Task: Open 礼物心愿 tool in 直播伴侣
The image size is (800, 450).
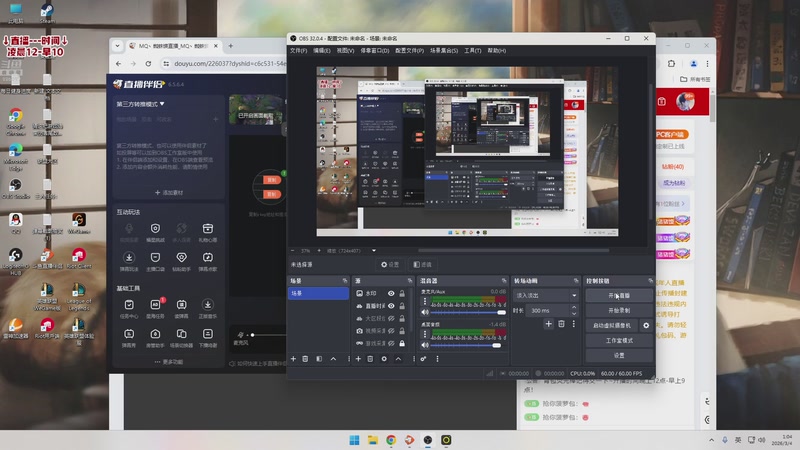Action: 208,232
